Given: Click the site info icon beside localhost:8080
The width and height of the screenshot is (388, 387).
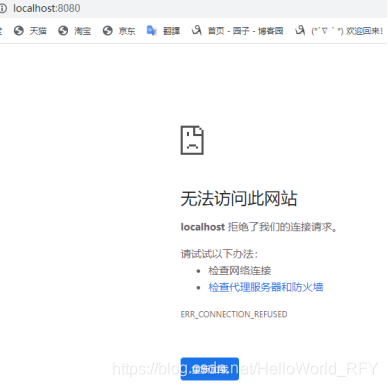Looking at the screenshot, I should pyautogui.click(x=3, y=8).
